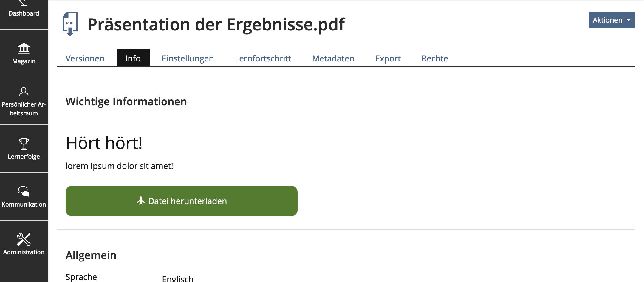Select the Info tab

pyautogui.click(x=133, y=58)
